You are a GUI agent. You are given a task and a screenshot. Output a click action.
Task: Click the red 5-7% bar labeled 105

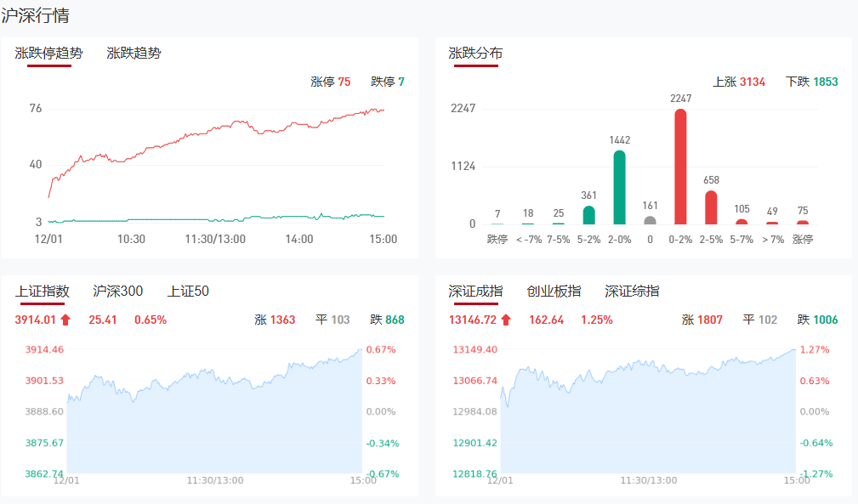click(x=742, y=222)
